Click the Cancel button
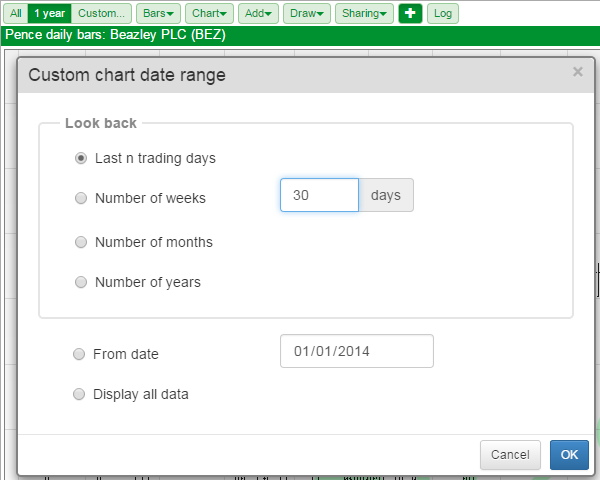 pyautogui.click(x=510, y=455)
